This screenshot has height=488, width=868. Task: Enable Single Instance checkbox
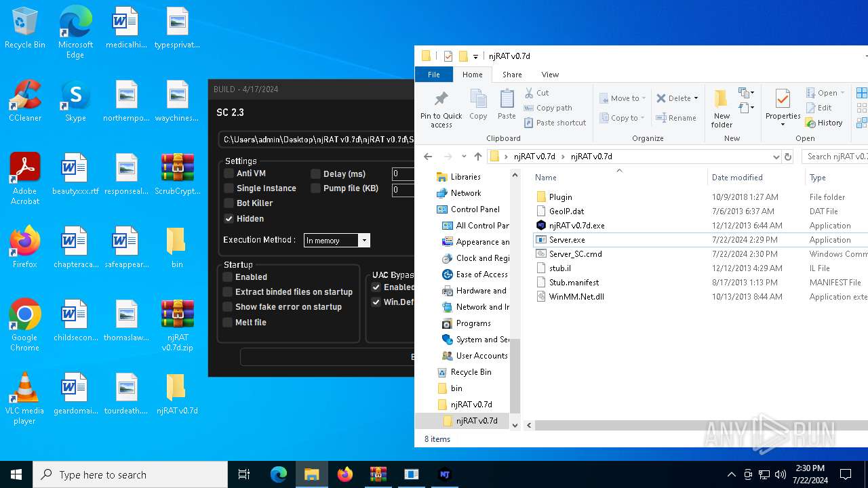pyautogui.click(x=229, y=188)
